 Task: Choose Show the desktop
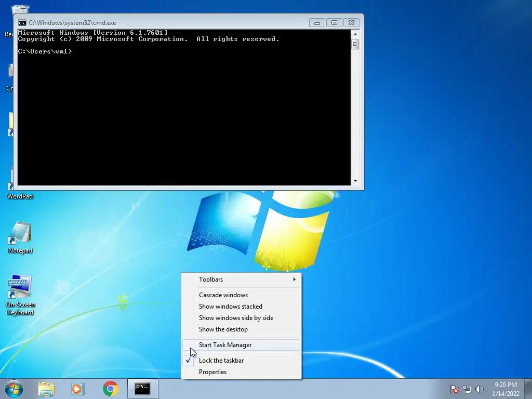coord(241,329)
